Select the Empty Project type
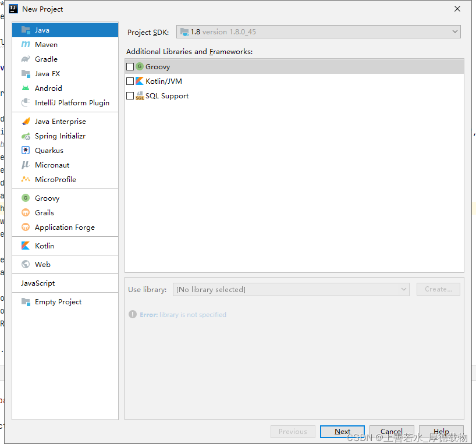476x448 pixels. 65,302
